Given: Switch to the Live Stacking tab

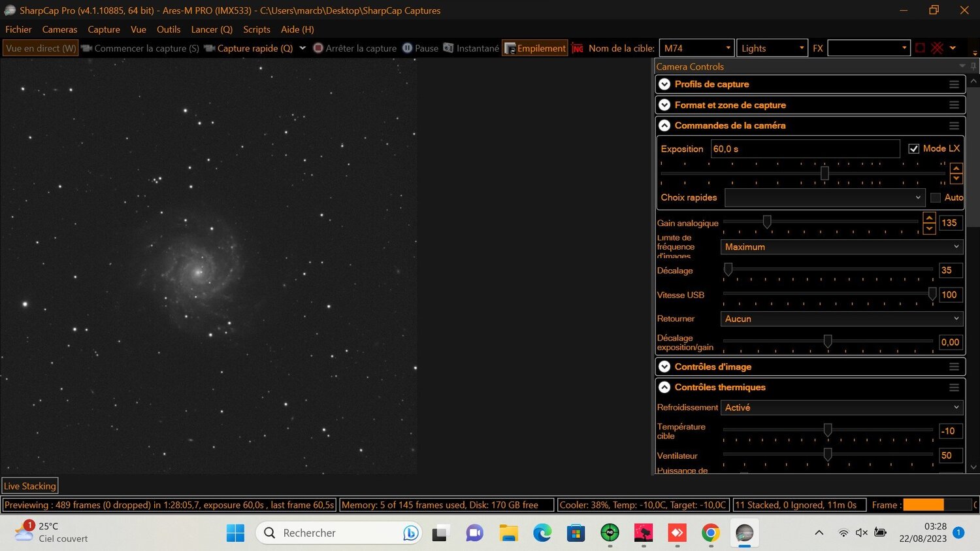Looking at the screenshot, I should tap(30, 486).
